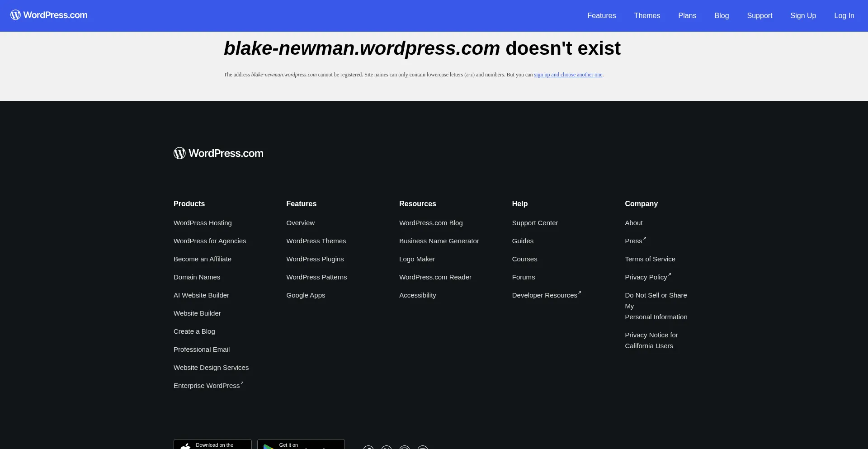Open the WordPress.com Reader link
Viewport: 868px width, 449px height.
point(435,277)
